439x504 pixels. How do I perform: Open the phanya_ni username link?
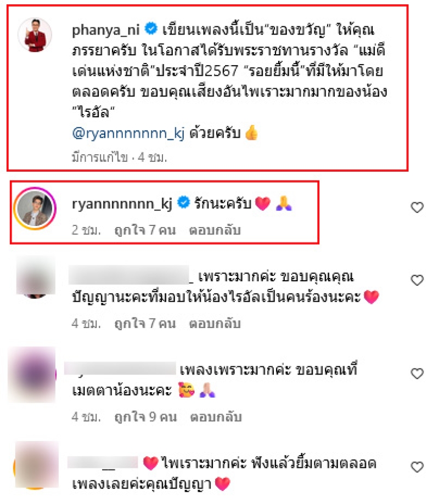[x=106, y=30]
